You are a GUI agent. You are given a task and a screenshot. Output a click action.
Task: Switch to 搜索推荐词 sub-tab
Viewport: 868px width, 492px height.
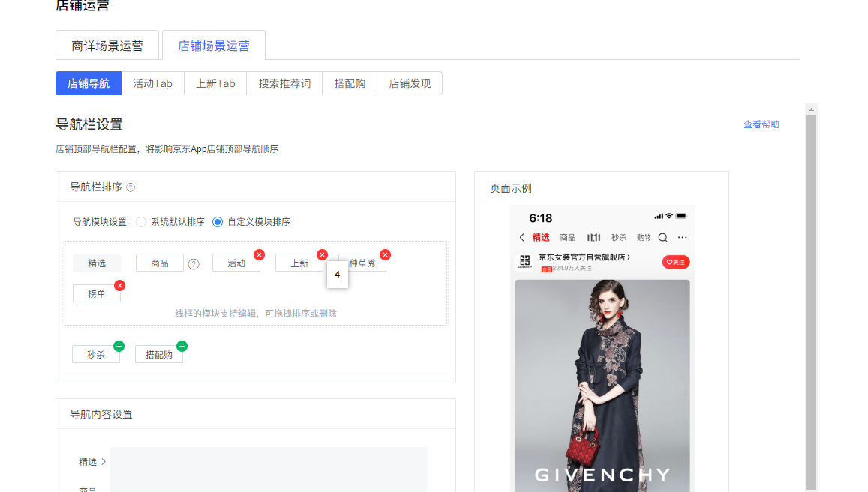coord(284,83)
